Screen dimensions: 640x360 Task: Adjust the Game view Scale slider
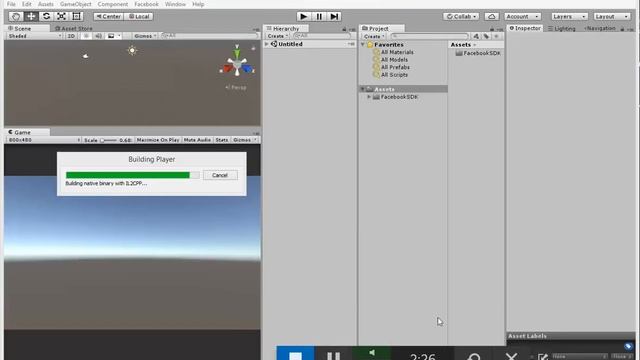click(x=108, y=140)
